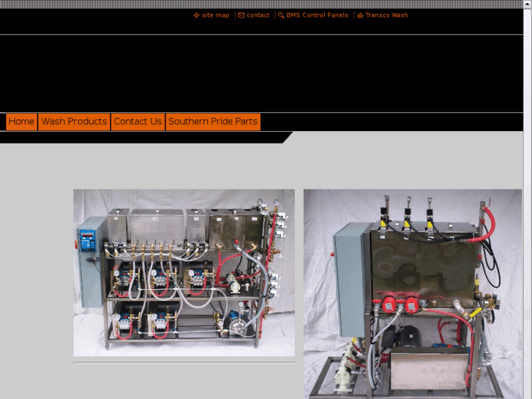Click the pump station equipment photo
The image size is (532, 399).
(184, 272)
